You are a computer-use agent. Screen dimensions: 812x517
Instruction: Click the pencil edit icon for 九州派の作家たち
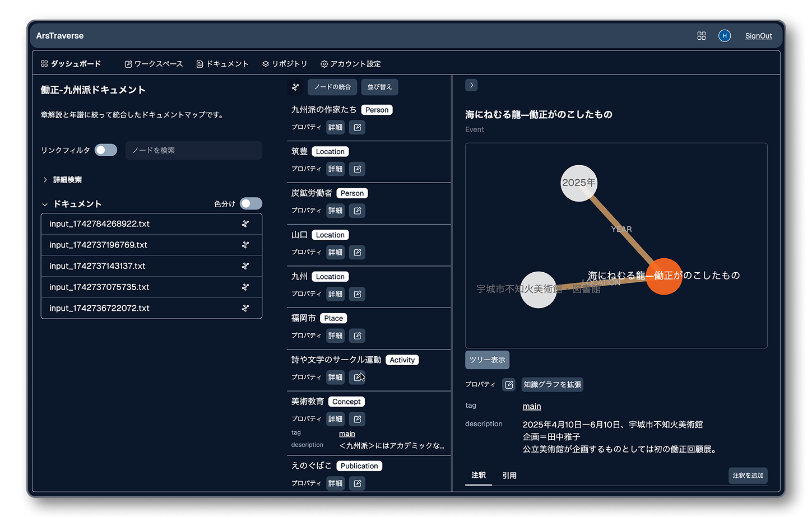click(357, 127)
